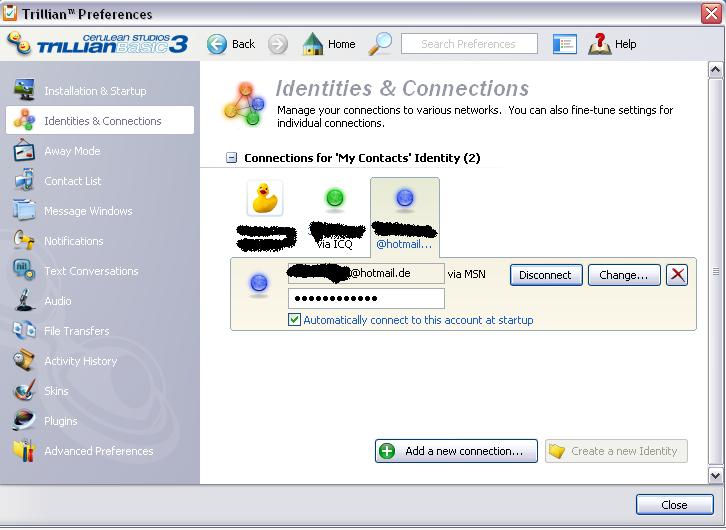This screenshot has height=530, width=726.
Task: Click the MSN password field
Action: tap(366, 298)
